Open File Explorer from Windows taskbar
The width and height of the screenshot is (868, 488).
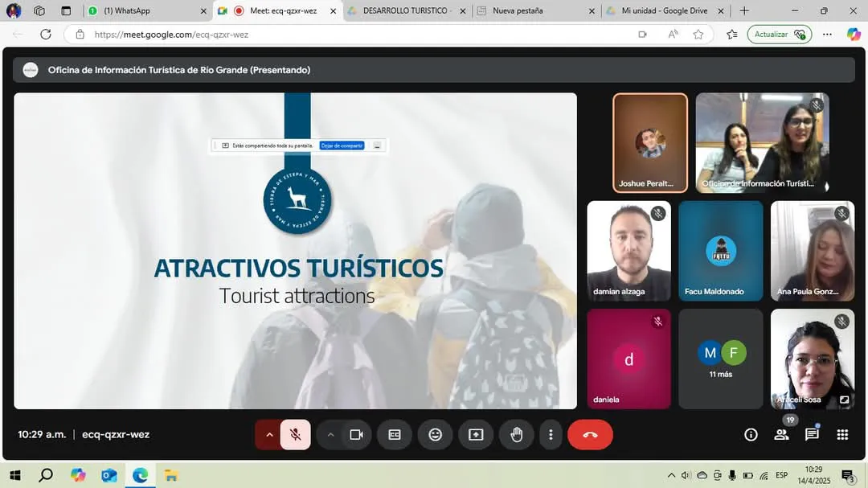coord(170,476)
